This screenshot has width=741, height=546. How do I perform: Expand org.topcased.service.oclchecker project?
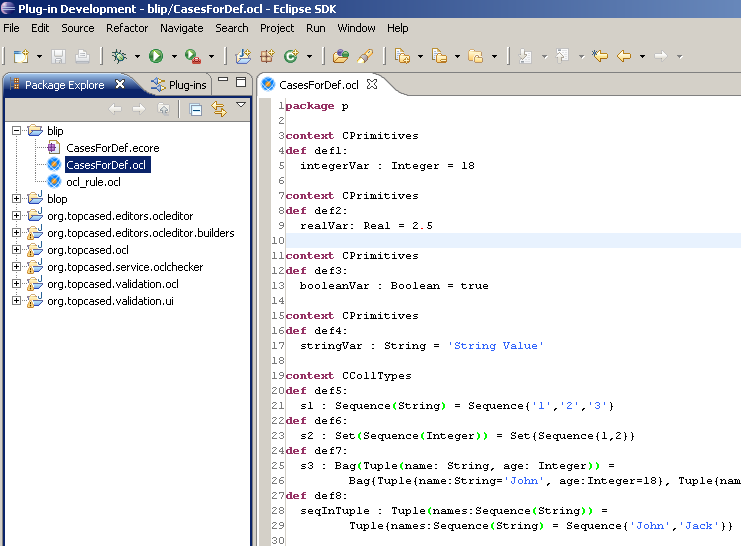coord(17,267)
